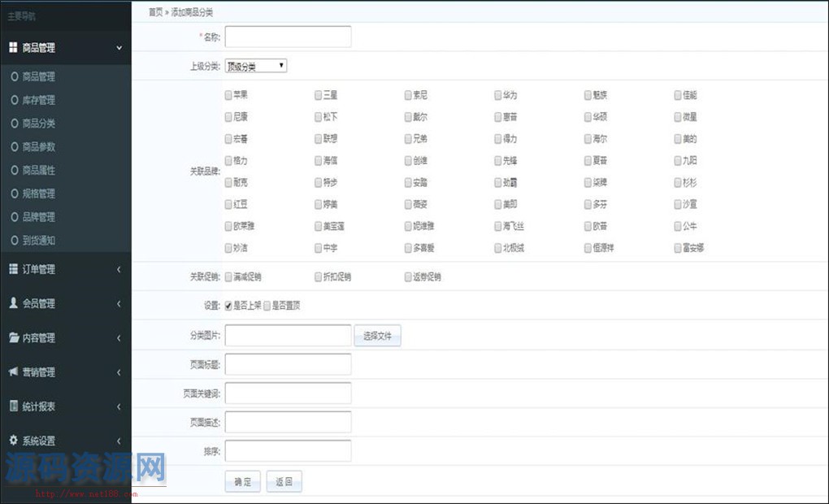Focus the 页面关键词 input field

point(289,393)
